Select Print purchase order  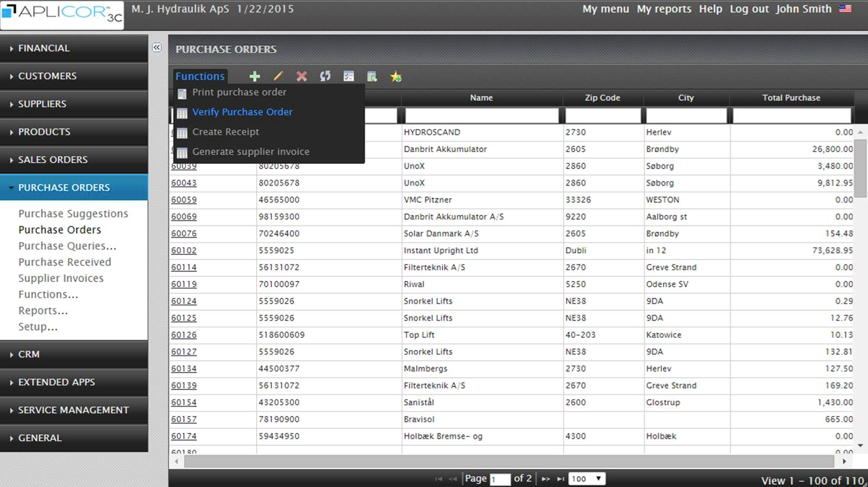[x=239, y=92]
